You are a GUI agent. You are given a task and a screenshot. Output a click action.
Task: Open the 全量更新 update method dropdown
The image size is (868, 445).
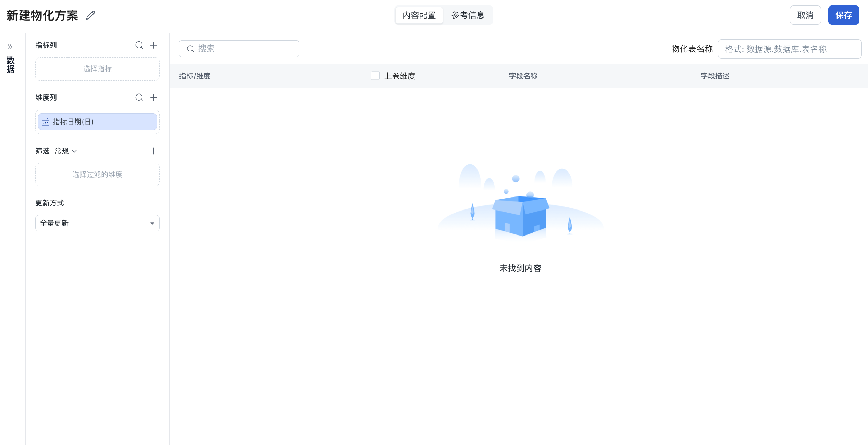97,223
